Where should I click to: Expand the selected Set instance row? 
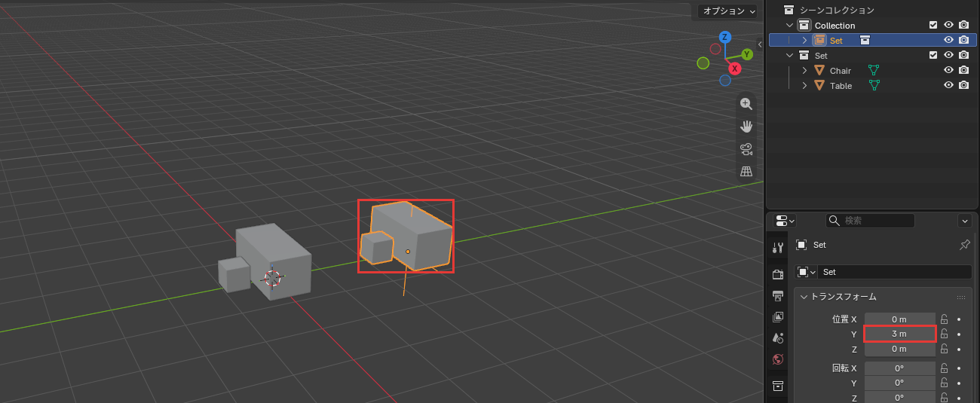[804, 40]
